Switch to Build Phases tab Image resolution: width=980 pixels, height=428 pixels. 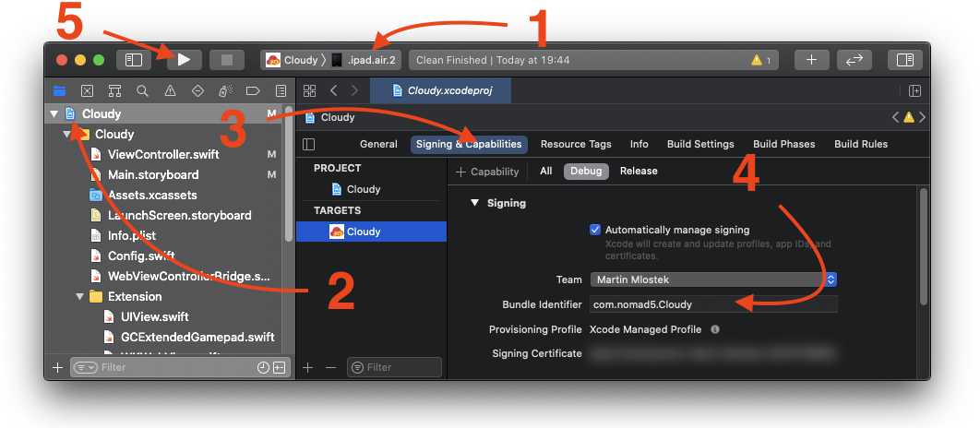click(783, 144)
